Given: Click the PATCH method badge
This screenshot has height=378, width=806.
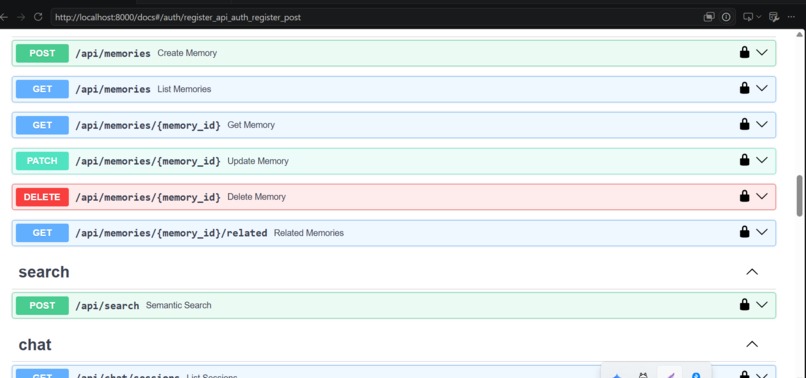Looking at the screenshot, I should click(42, 161).
